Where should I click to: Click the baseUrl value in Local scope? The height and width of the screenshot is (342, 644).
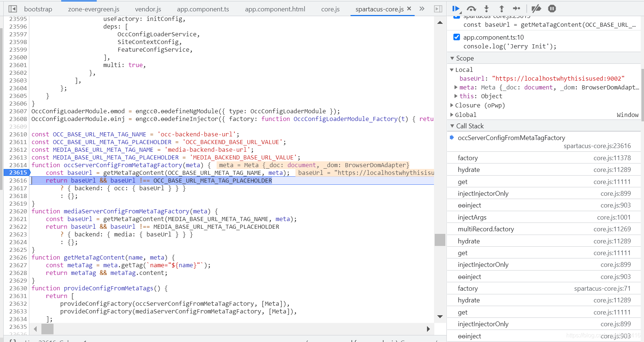pos(558,78)
